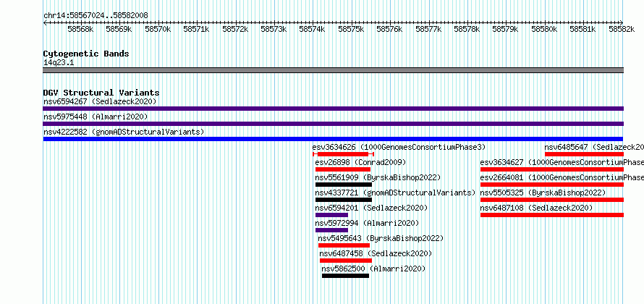Open nsv6487458 (Sedlazeck2020) label

(376, 253)
